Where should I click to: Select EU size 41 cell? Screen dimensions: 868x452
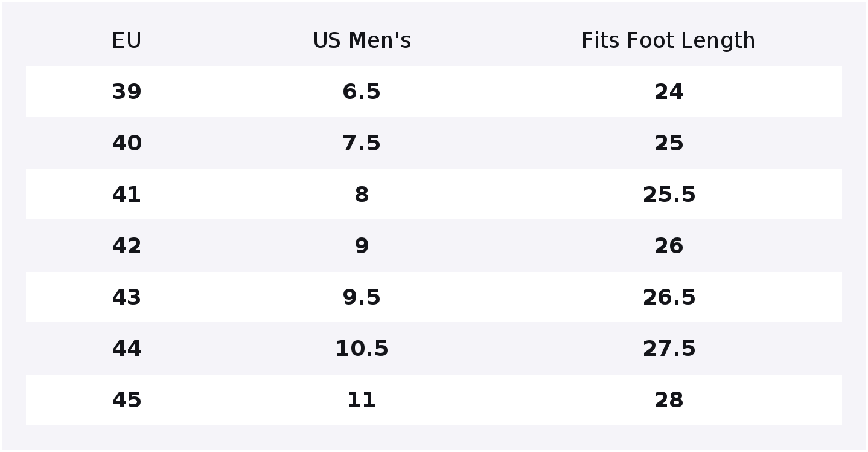click(127, 195)
